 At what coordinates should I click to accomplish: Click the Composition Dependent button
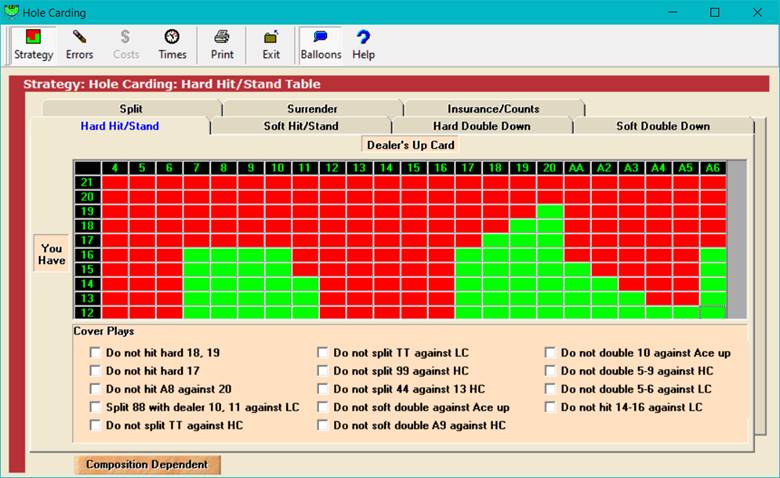click(147, 464)
